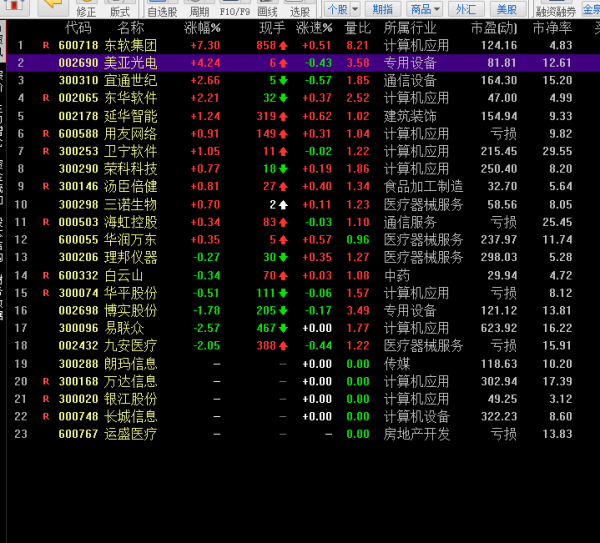600x543 pixels.
Task: Click stock code 600718
Action: (x=78, y=45)
